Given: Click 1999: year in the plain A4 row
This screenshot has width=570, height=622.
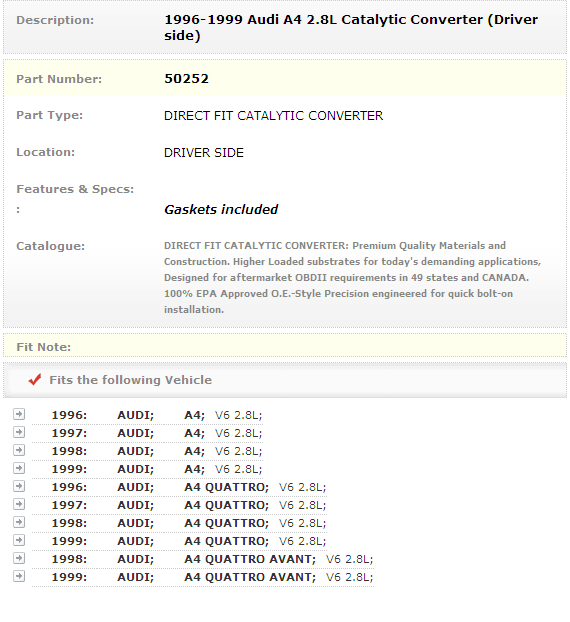Looking at the screenshot, I should [69, 469].
